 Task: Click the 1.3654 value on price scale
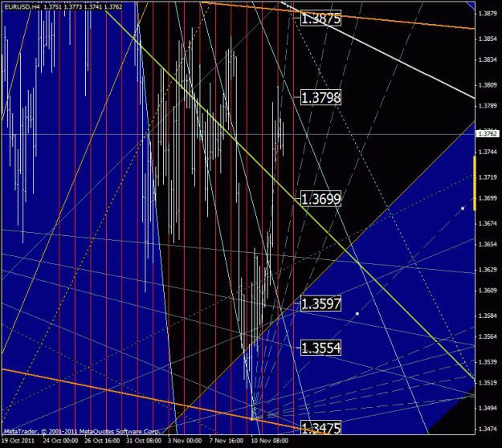click(x=488, y=244)
